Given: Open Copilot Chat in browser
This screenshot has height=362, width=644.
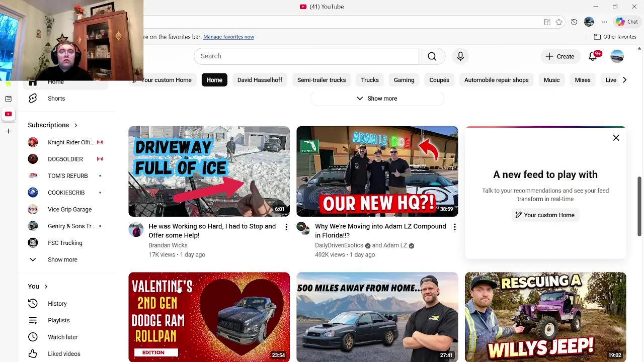Looking at the screenshot, I should click(627, 22).
